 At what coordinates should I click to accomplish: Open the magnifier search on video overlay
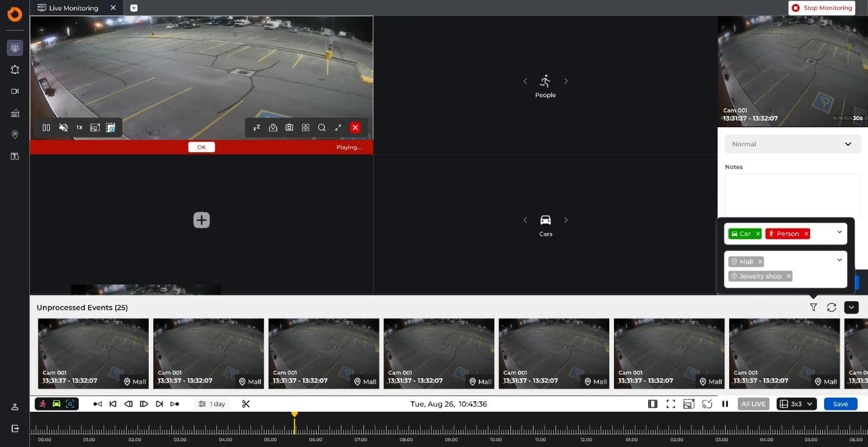[322, 128]
